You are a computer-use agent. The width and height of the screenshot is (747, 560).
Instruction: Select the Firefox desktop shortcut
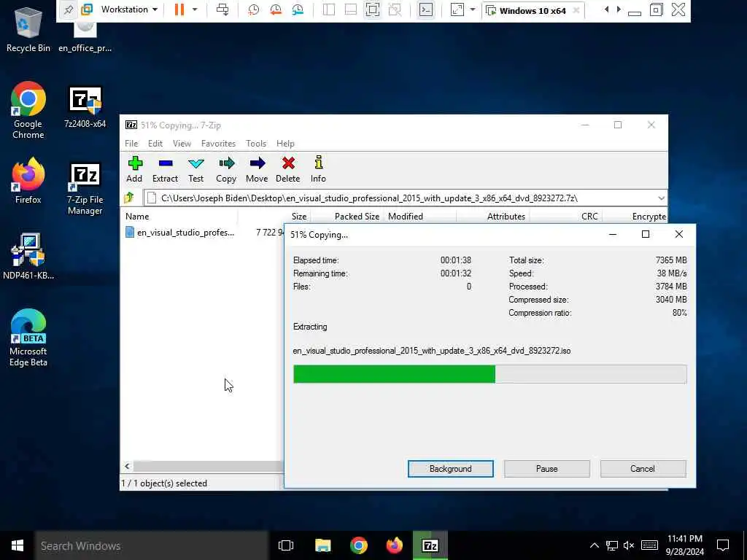pyautogui.click(x=28, y=181)
